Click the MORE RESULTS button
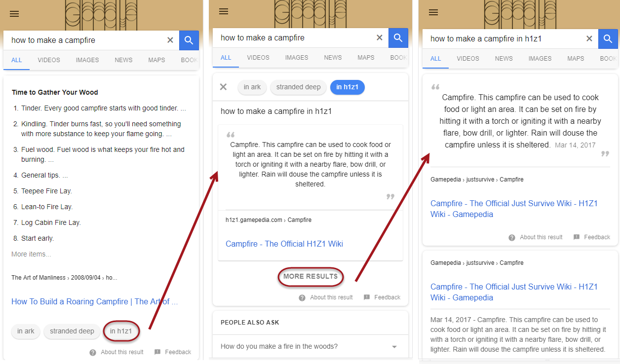 coord(310,277)
